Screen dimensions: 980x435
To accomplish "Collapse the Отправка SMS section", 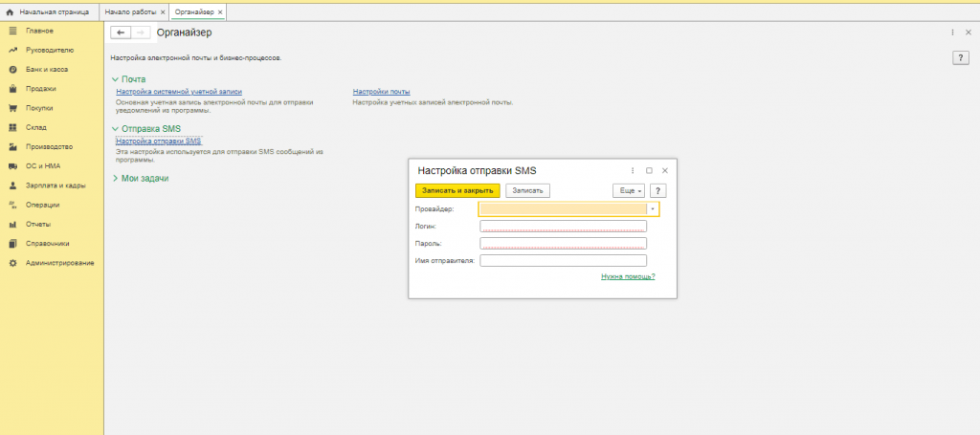I will [115, 128].
